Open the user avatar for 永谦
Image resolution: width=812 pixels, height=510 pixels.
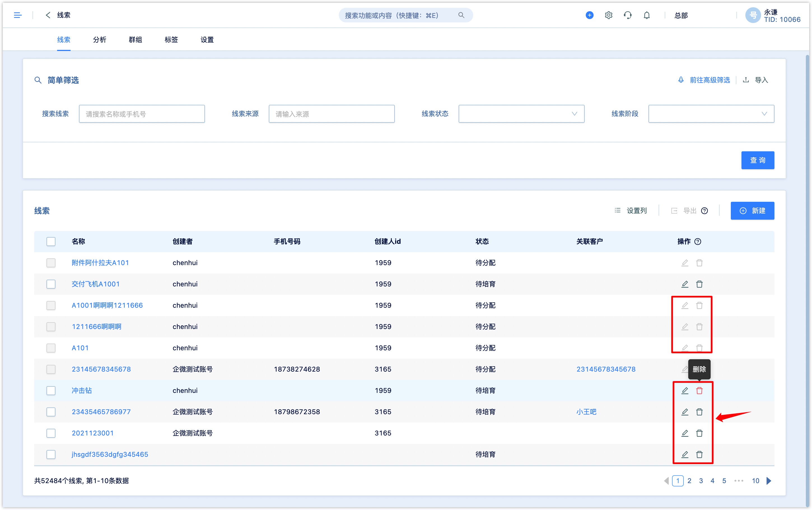click(753, 15)
